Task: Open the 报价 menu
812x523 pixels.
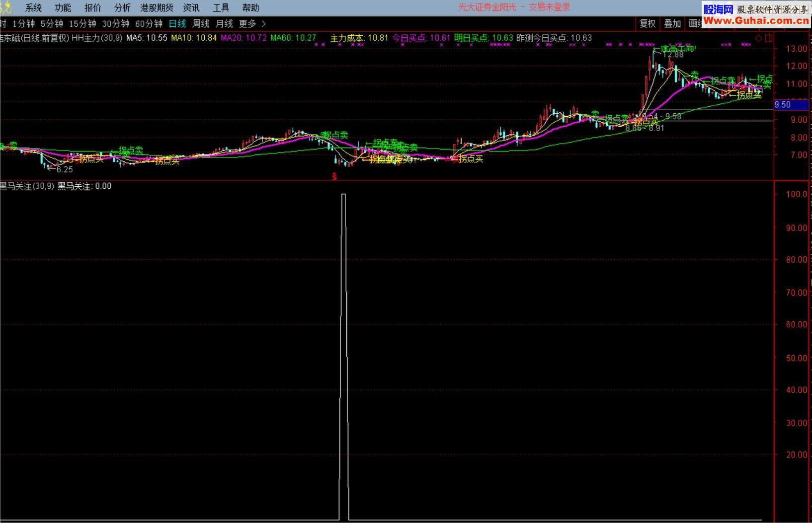Action: pyautogui.click(x=93, y=7)
